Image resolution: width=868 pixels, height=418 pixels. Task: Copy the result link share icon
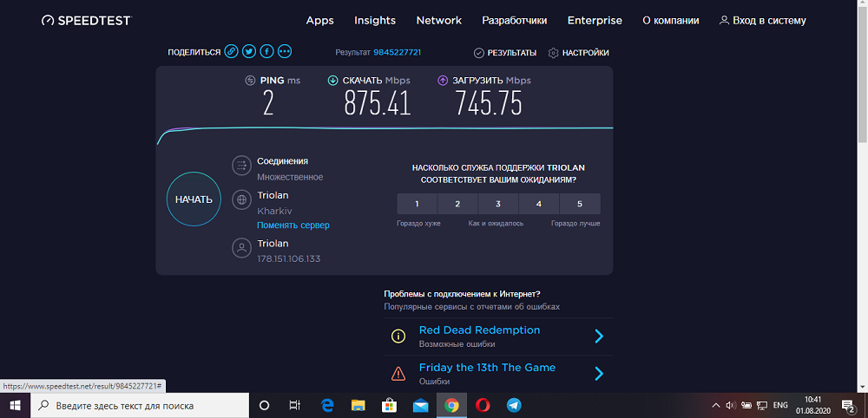pyautogui.click(x=231, y=52)
